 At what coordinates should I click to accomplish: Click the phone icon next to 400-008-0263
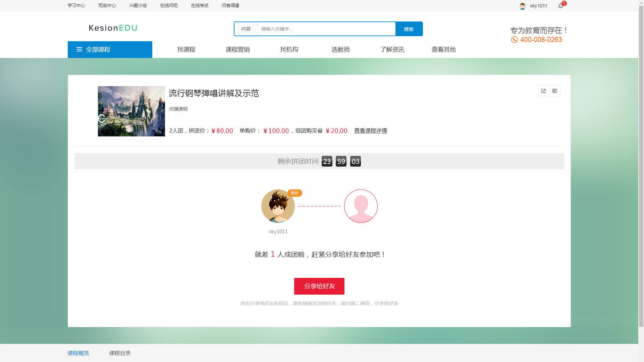(514, 40)
